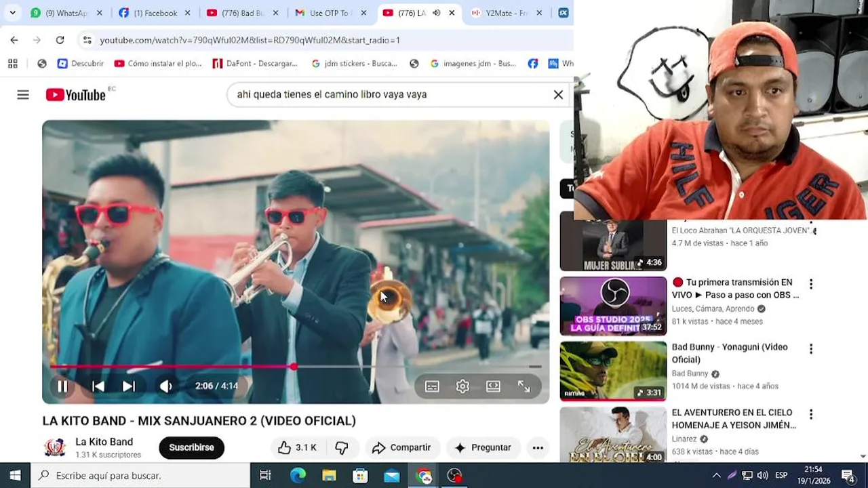Dislike the video thumbs down

click(342, 447)
